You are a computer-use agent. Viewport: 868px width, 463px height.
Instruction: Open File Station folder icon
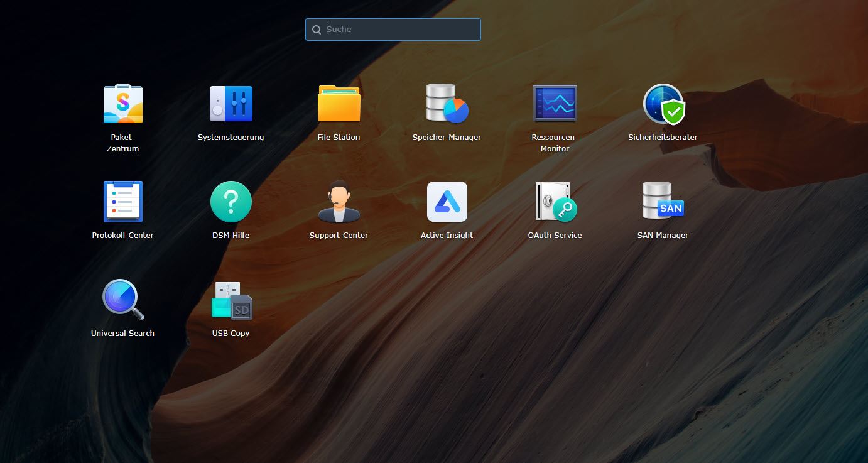[x=339, y=104]
